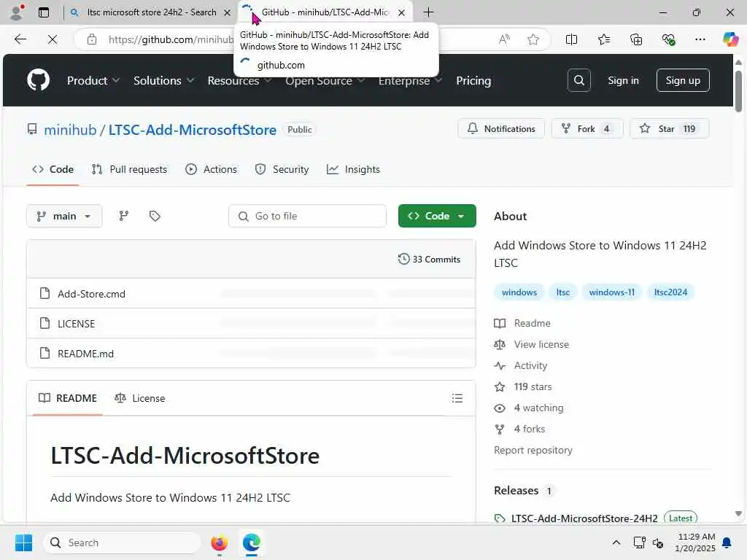This screenshot has height=560, width=747.
Task: Expand the Solutions menu
Action: [x=163, y=80]
